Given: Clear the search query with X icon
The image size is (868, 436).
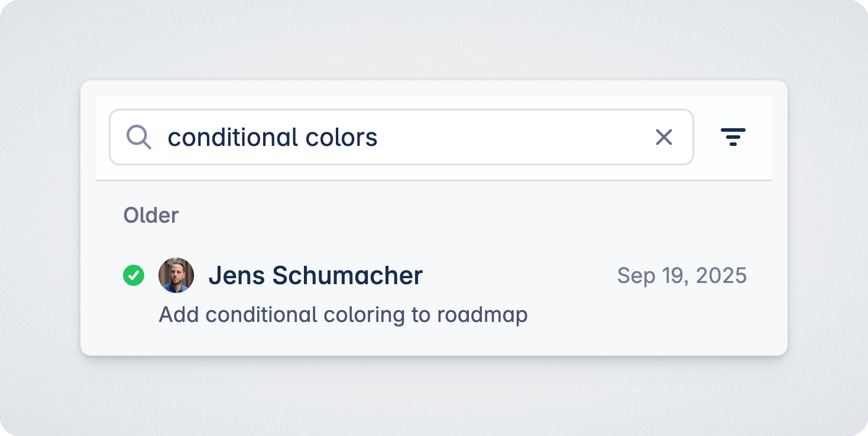Looking at the screenshot, I should [664, 138].
